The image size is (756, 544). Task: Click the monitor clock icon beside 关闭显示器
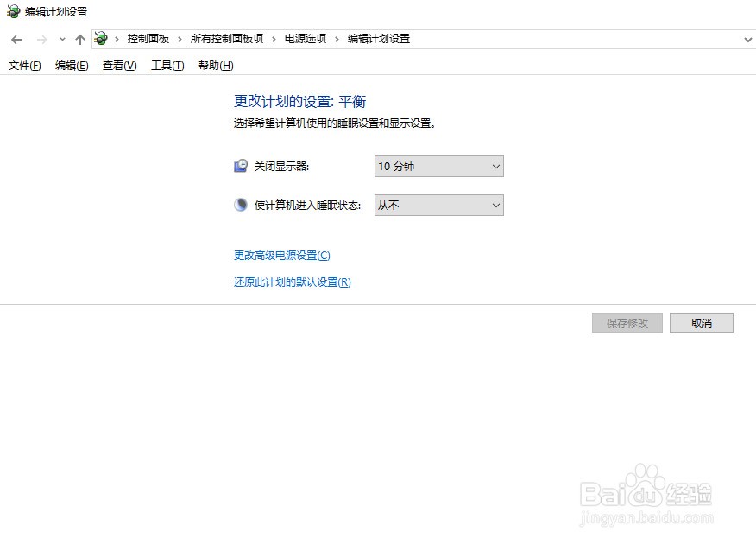click(x=241, y=166)
